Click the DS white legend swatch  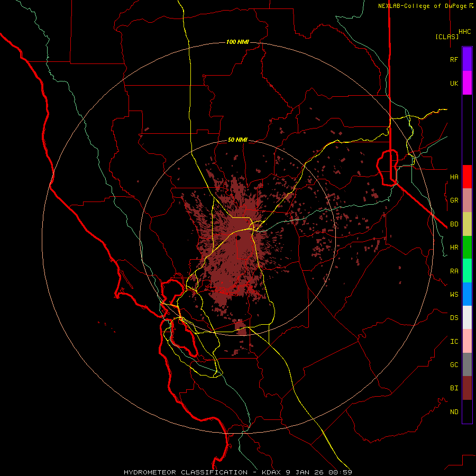(467, 317)
